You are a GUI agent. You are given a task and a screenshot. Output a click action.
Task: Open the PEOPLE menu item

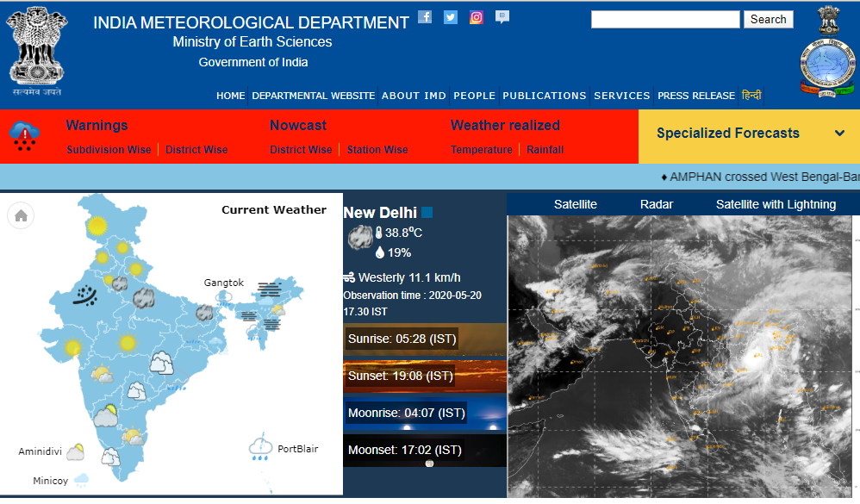tap(475, 96)
